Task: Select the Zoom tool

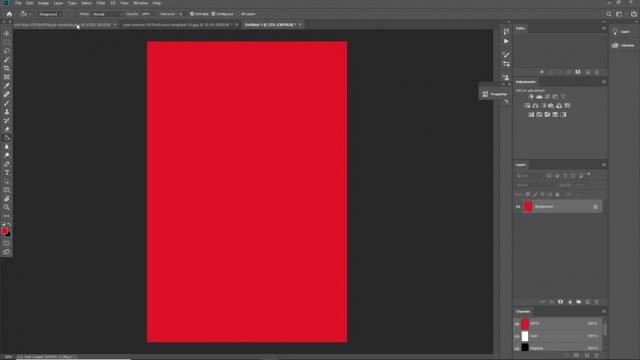Action: point(7,207)
